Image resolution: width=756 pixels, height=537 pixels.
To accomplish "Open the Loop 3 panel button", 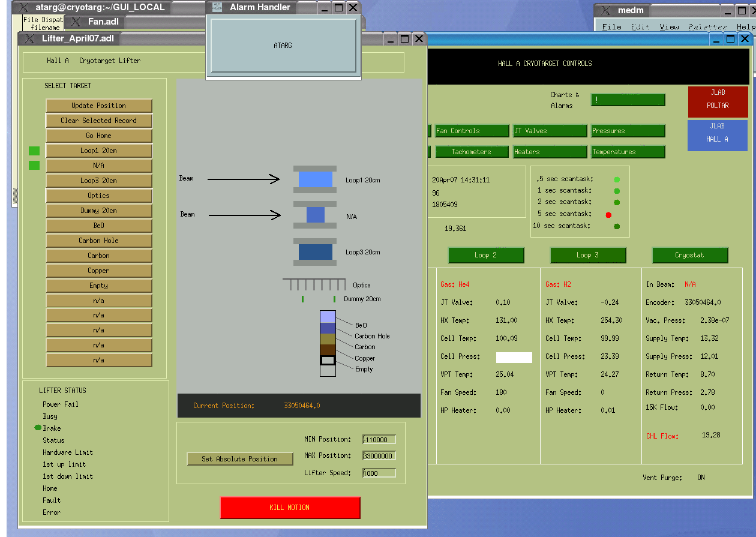I will [588, 255].
